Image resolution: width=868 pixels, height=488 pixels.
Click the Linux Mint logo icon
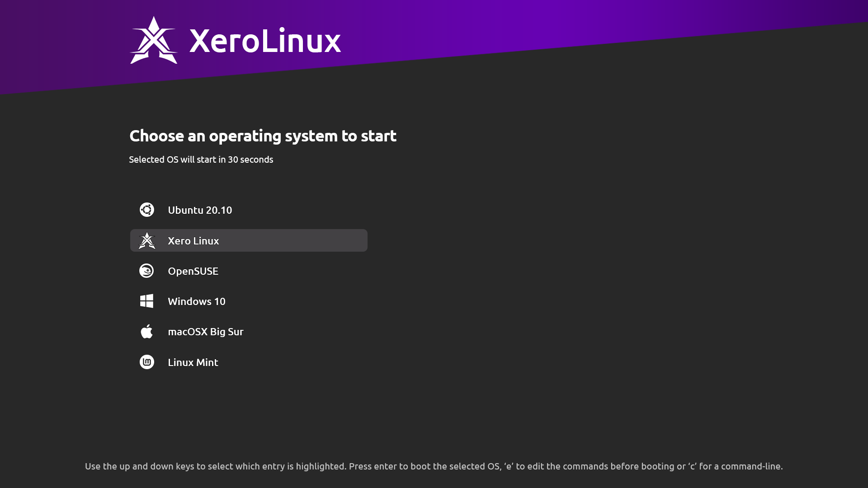tap(147, 362)
